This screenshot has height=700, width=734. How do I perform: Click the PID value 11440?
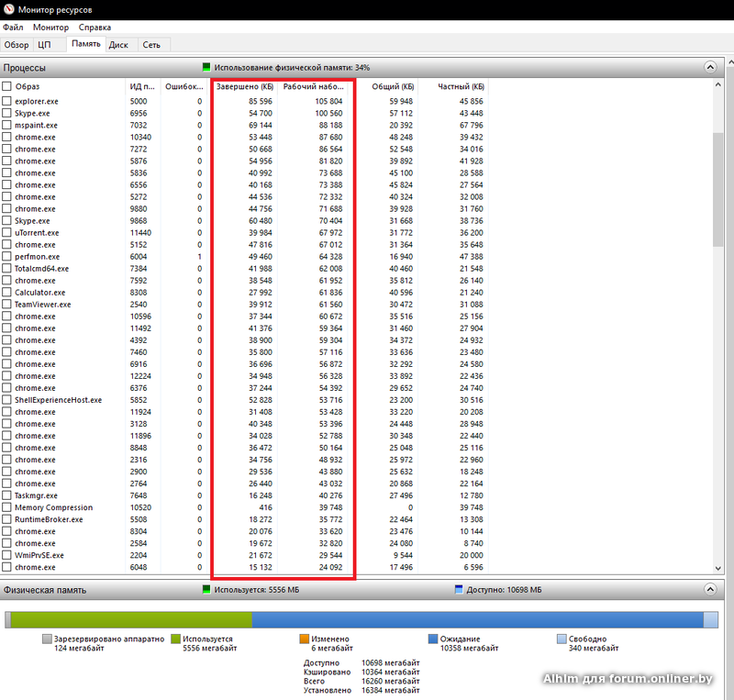pyautogui.click(x=140, y=233)
